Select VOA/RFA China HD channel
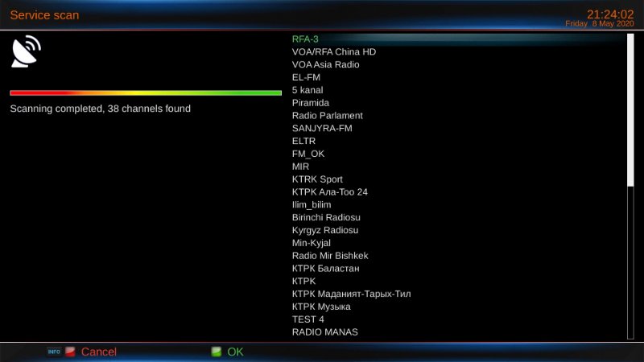 click(334, 51)
